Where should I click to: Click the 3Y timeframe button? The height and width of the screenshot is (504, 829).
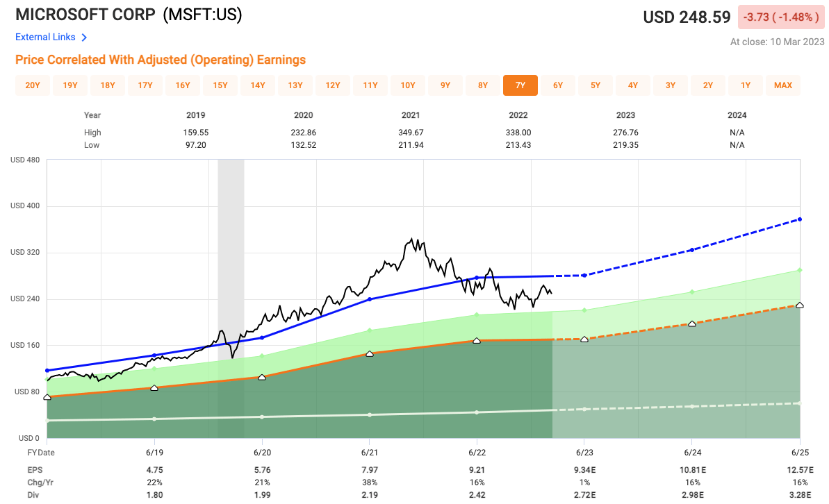pos(671,85)
